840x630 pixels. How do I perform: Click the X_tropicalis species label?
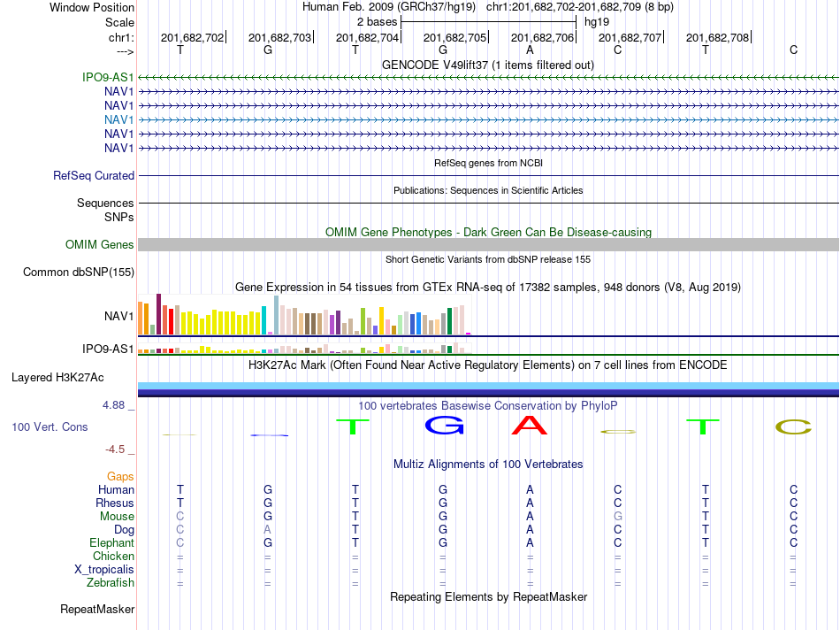point(104,570)
